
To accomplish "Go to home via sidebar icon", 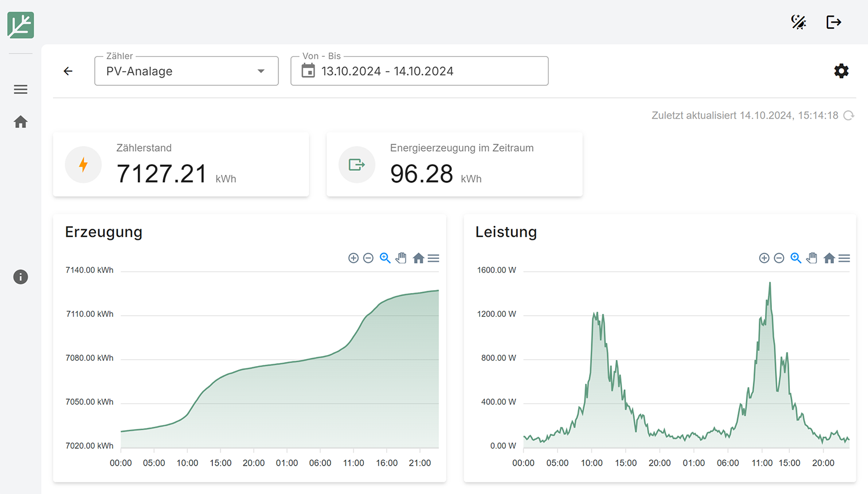I will [21, 122].
